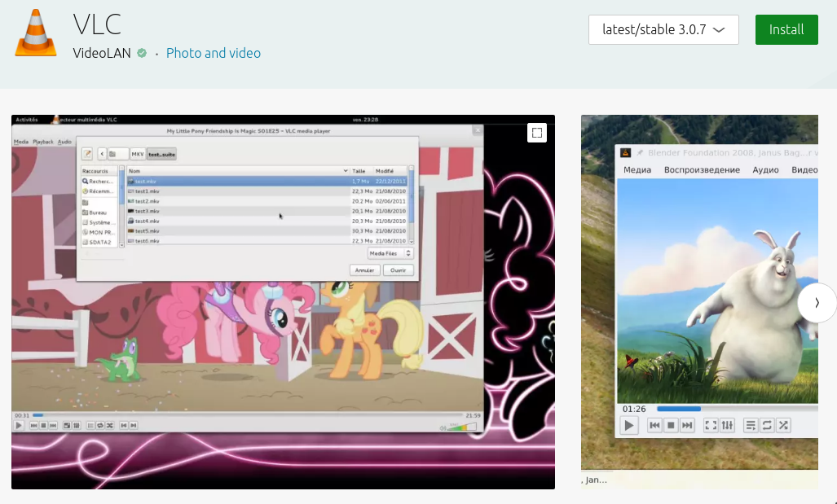The image size is (837, 504).
Task: Click the back arrow in file dialog path bar
Action: coord(102,154)
